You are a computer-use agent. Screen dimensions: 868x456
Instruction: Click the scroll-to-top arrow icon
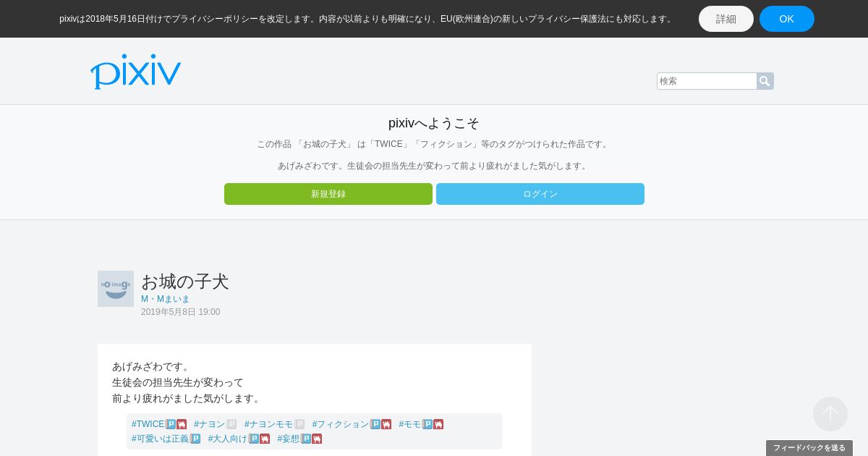click(830, 414)
